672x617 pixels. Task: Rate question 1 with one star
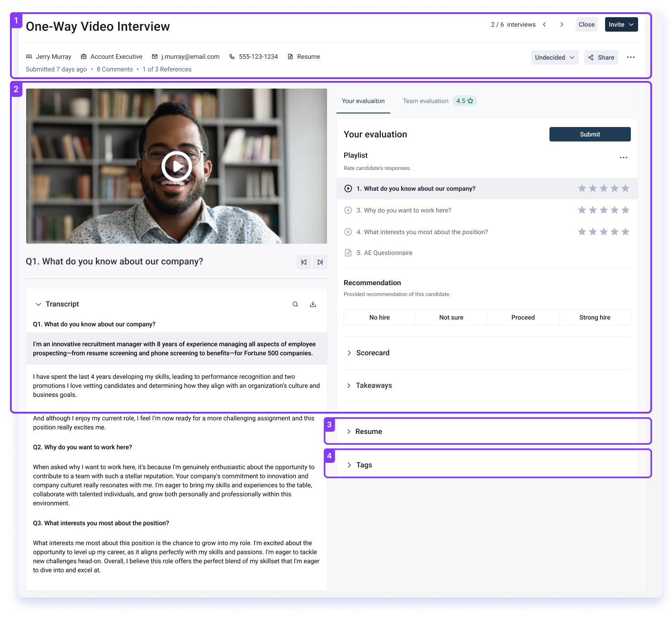(x=582, y=188)
